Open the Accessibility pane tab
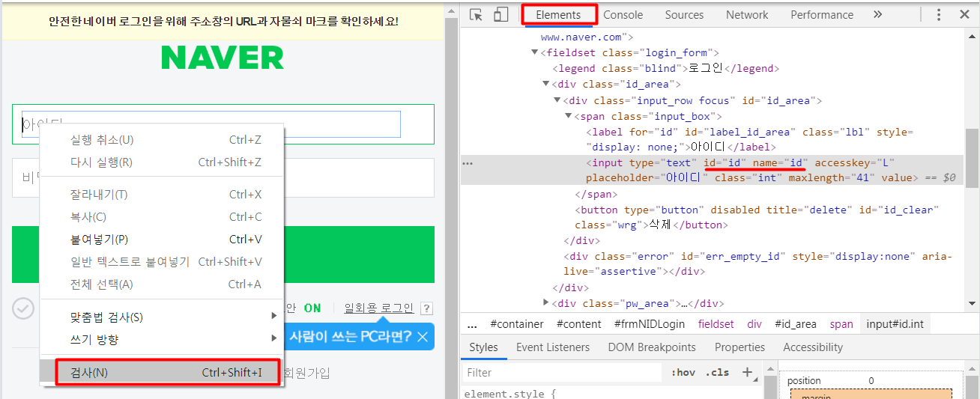Image resolution: width=980 pixels, height=399 pixels. coord(813,347)
